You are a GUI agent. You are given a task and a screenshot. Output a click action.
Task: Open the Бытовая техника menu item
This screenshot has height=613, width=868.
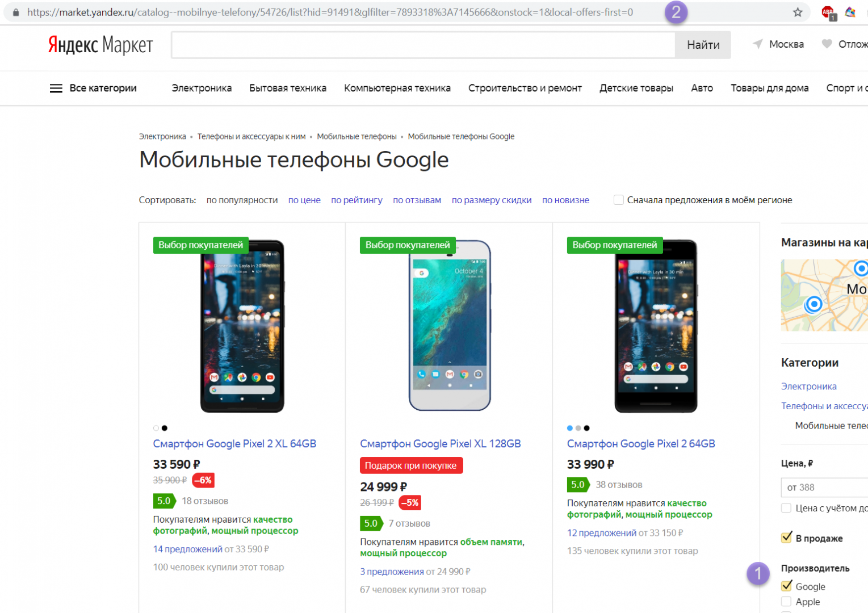click(287, 88)
